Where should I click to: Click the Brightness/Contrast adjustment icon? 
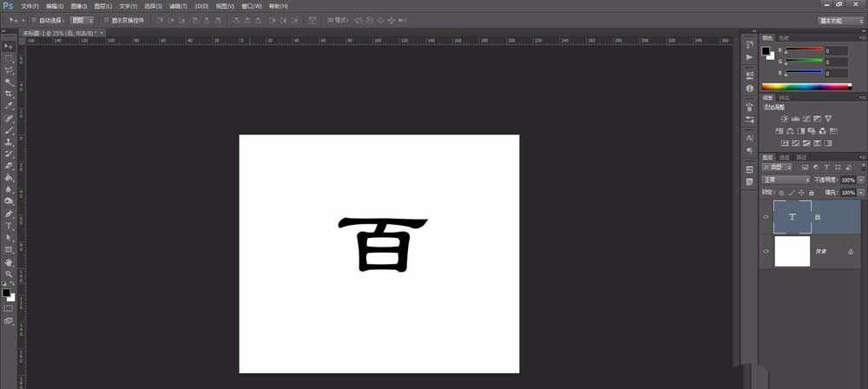tap(785, 118)
